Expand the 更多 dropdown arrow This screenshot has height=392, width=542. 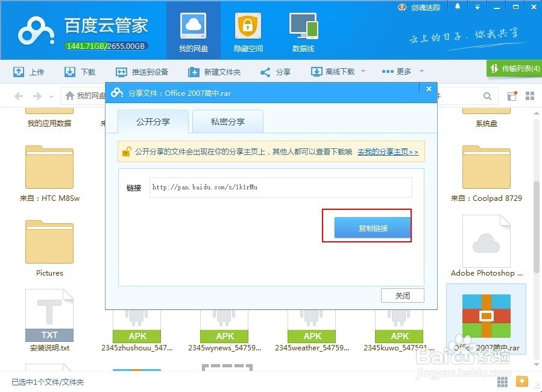pos(421,71)
